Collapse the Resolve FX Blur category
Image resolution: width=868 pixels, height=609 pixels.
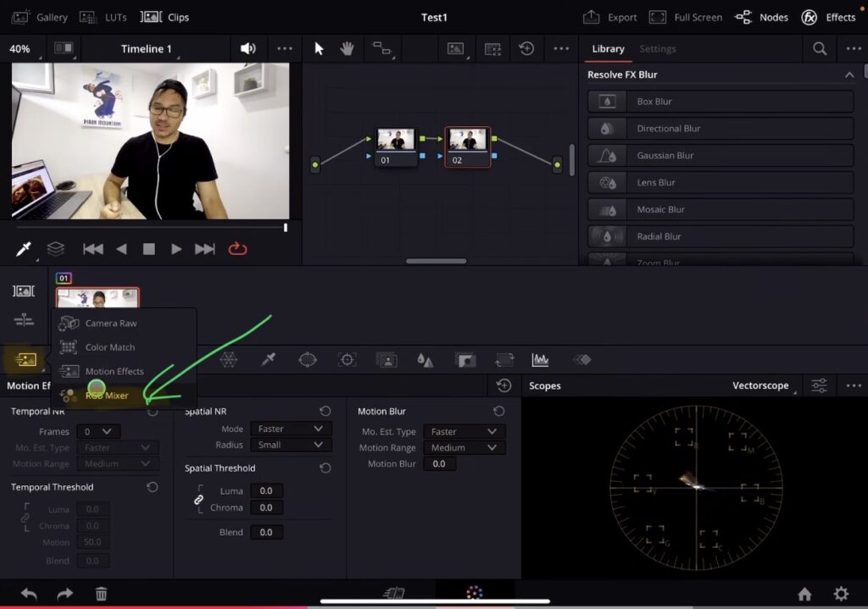point(849,75)
